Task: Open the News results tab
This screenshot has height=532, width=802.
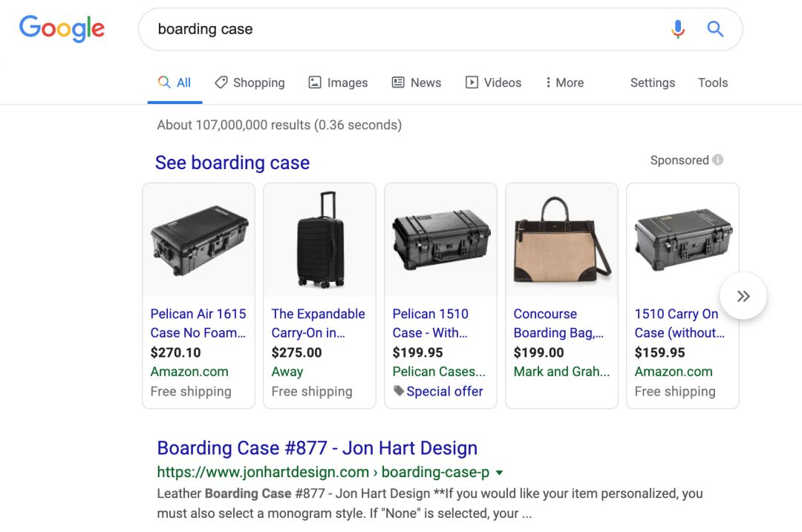Action: [417, 82]
